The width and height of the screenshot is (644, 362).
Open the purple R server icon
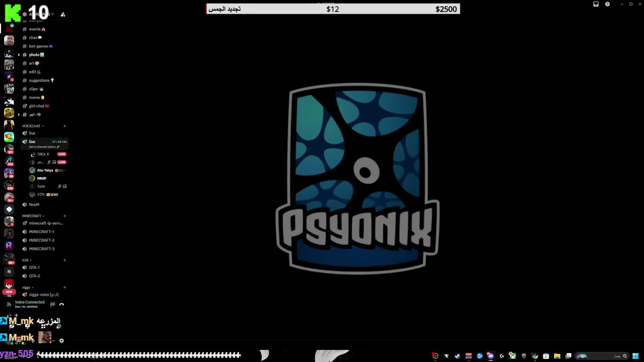click(9, 245)
